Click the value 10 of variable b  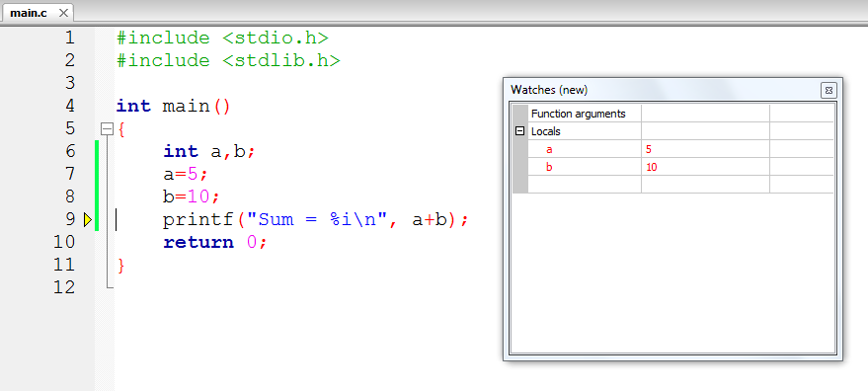(651, 167)
